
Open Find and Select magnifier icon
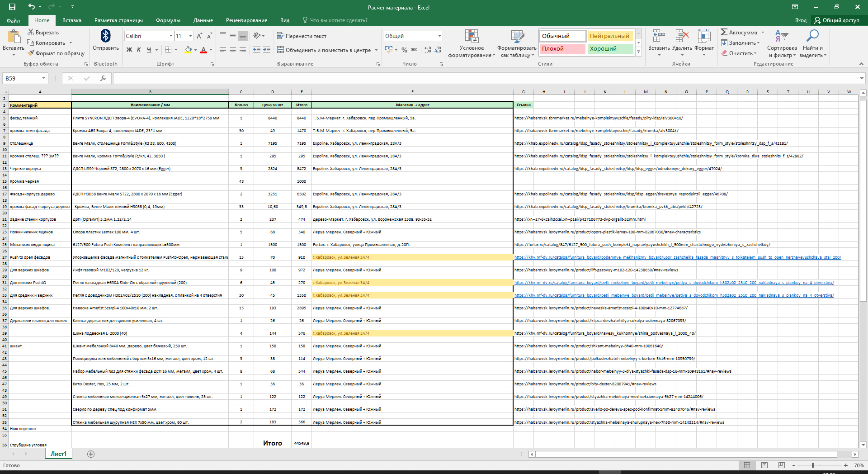(812, 36)
